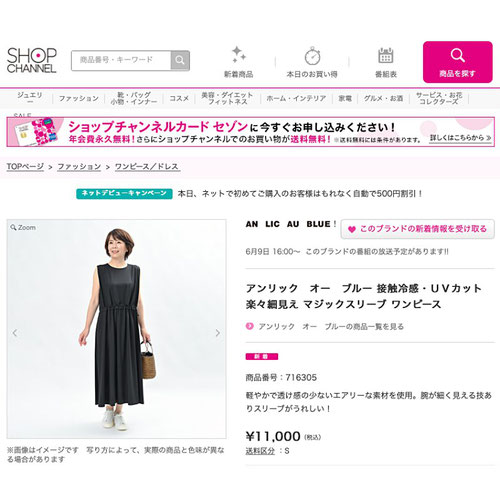
Task: Click ワンピース/ドレス breadcrumb link
Action: tap(147, 166)
